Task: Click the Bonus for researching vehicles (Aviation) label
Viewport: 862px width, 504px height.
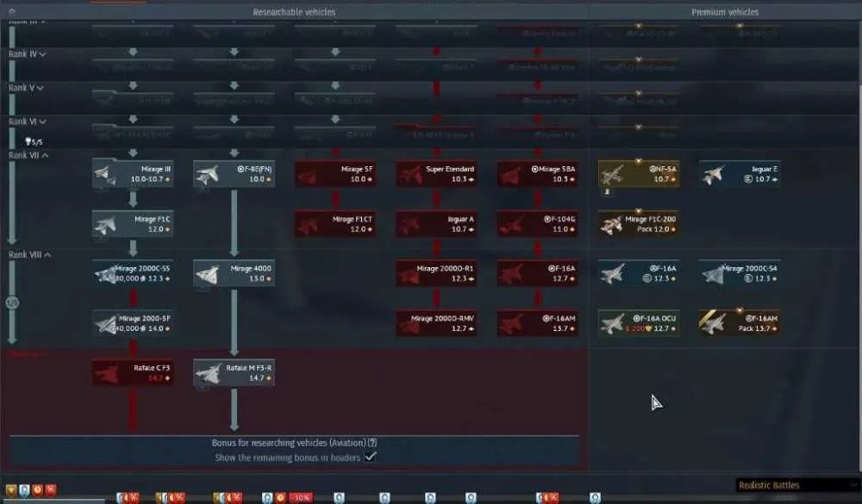Action: tap(289, 443)
